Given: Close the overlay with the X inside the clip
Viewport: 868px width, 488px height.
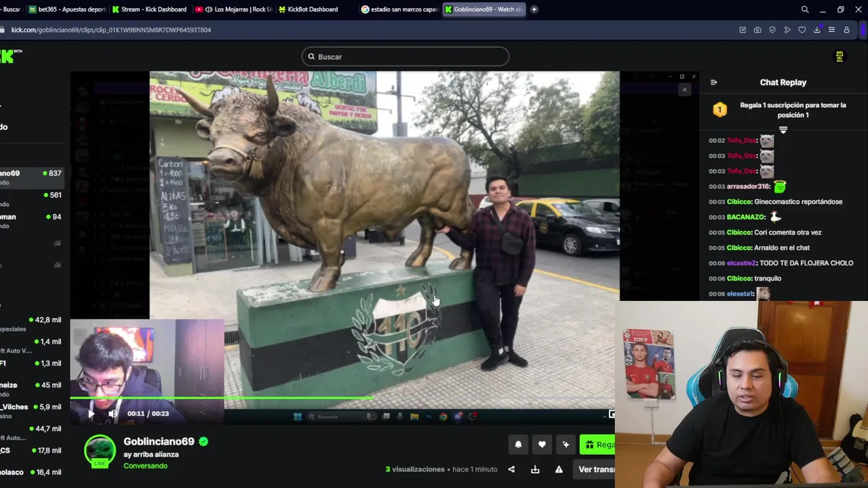Looking at the screenshot, I should (x=684, y=89).
